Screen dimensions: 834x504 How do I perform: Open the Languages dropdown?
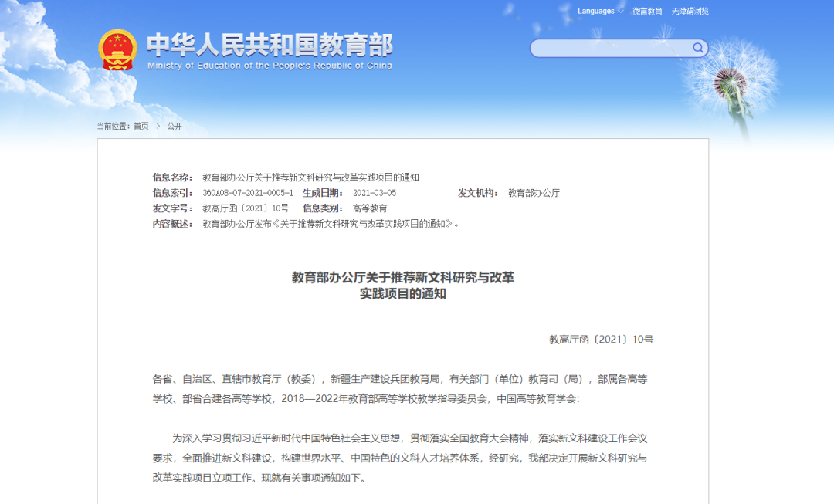click(600, 11)
